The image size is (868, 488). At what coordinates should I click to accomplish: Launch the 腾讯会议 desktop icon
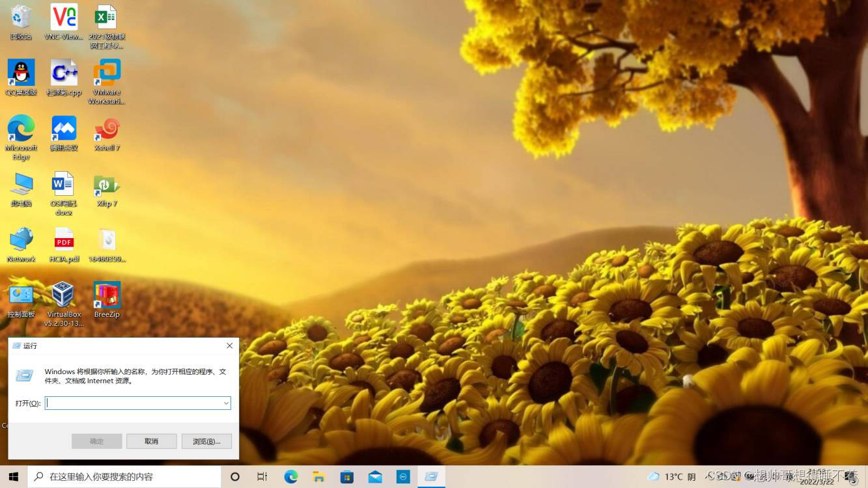coord(64,133)
